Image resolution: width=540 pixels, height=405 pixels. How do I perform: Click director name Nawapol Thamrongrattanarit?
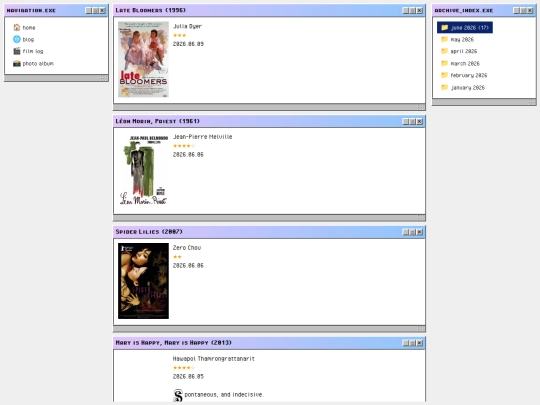(x=214, y=359)
